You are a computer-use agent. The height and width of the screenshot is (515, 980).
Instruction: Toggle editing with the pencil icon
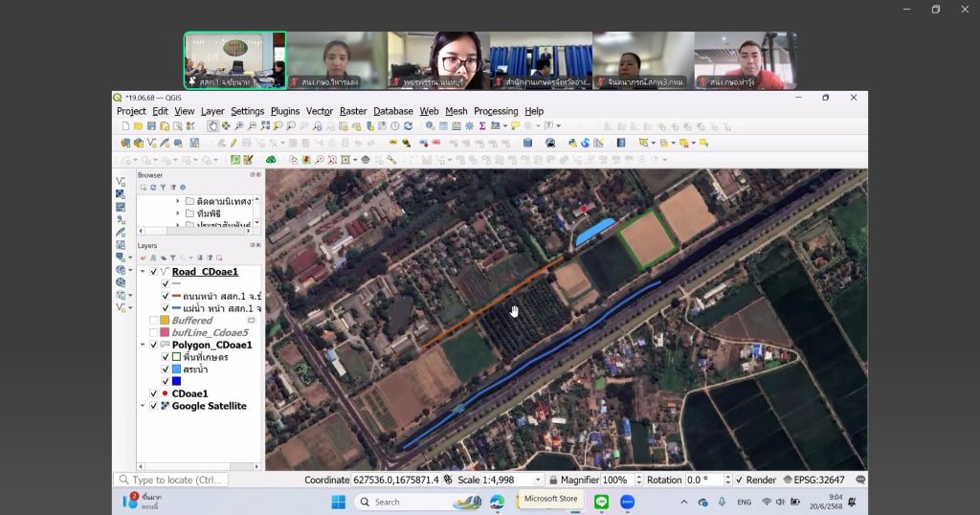coord(234,143)
